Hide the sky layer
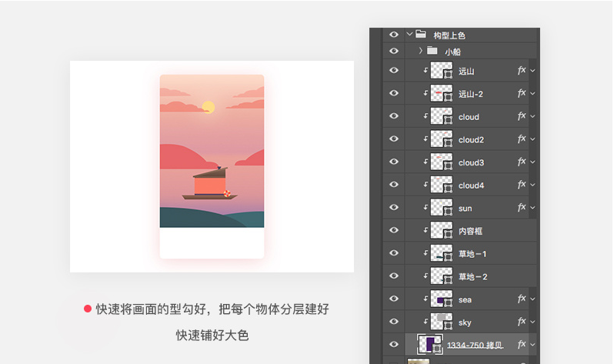The image size is (614, 364). [393, 322]
